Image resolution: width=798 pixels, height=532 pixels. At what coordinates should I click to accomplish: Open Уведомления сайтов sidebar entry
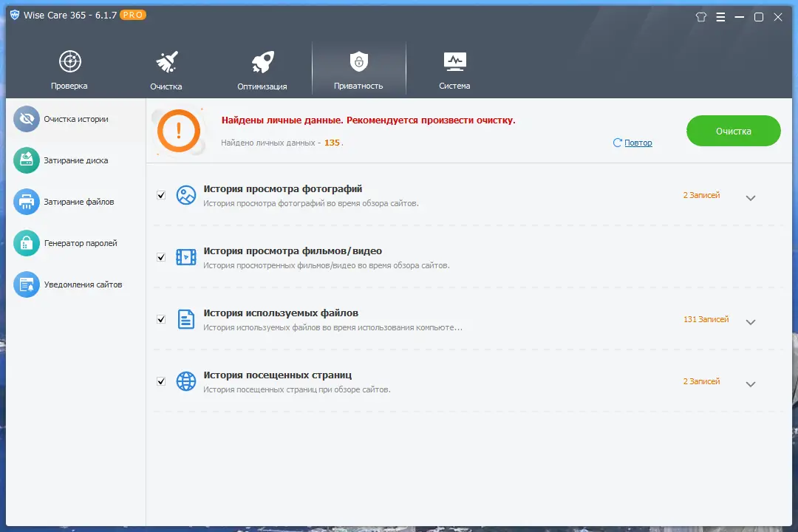click(x=76, y=284)
